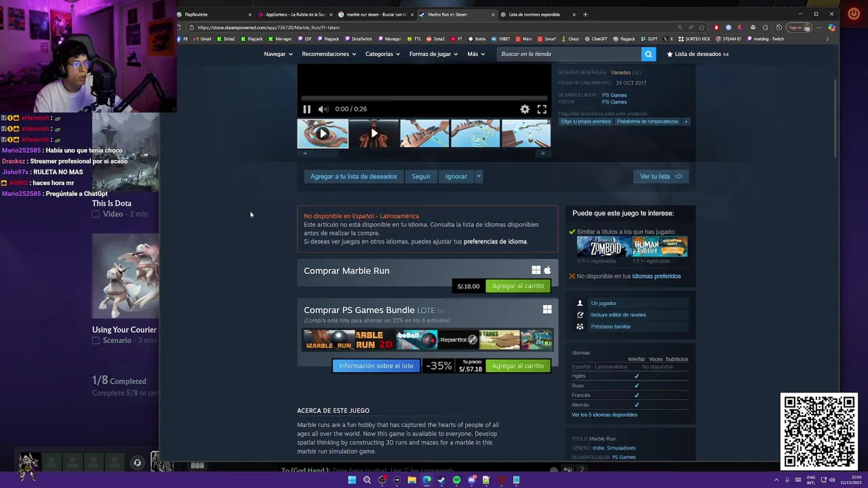
Task: Open the ChatGPT bookmark
Action: (596, 39)
